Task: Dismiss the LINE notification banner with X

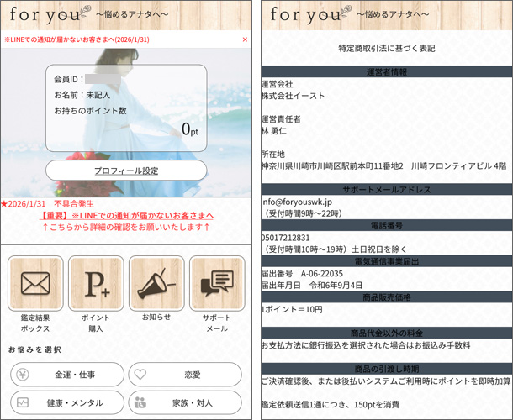Action: (245, 39)
